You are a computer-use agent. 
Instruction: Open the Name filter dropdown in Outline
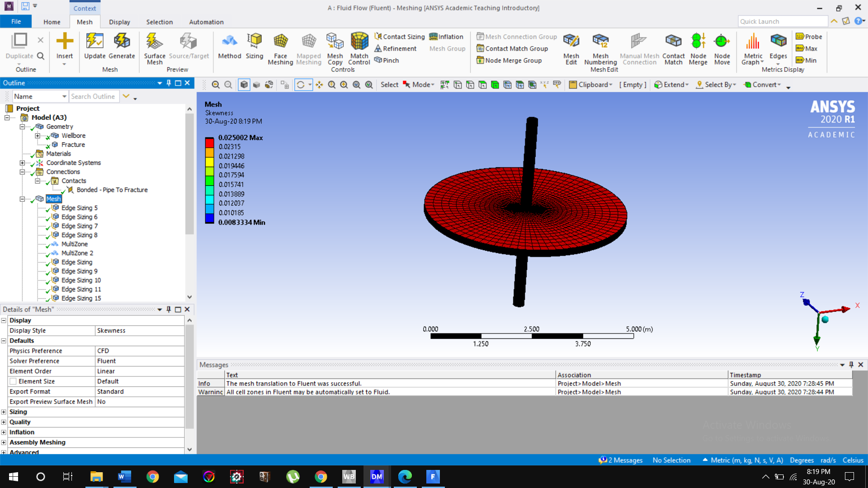click(x=64, y=96)
